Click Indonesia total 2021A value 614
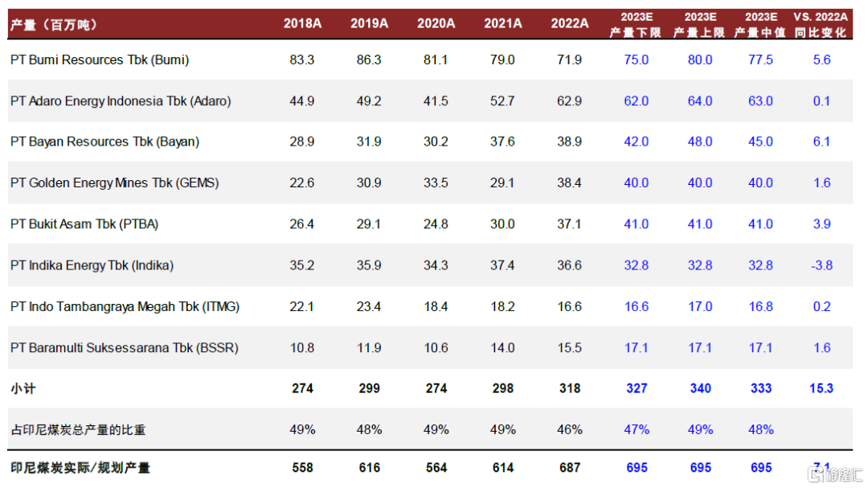Screen dimensions: 868x488 502,468
